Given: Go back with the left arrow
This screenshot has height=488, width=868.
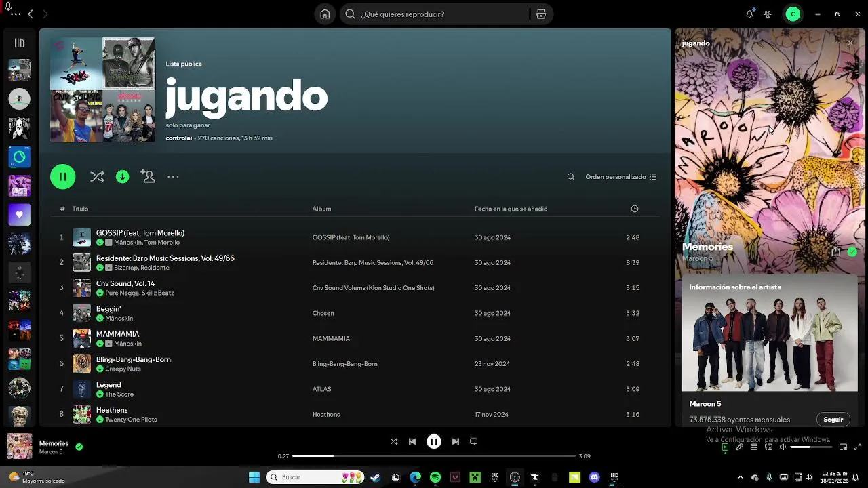Looking at the screenshot, I should click(x=30, y=14).
